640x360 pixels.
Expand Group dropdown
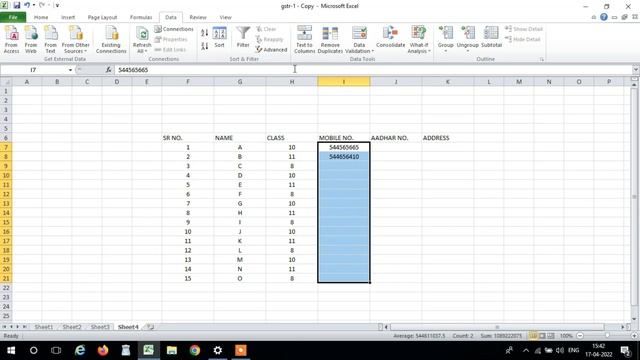click(x=446, y=51)
